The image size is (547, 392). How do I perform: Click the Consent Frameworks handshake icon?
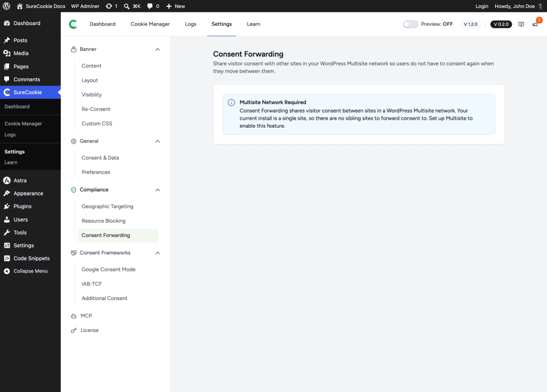74,253
